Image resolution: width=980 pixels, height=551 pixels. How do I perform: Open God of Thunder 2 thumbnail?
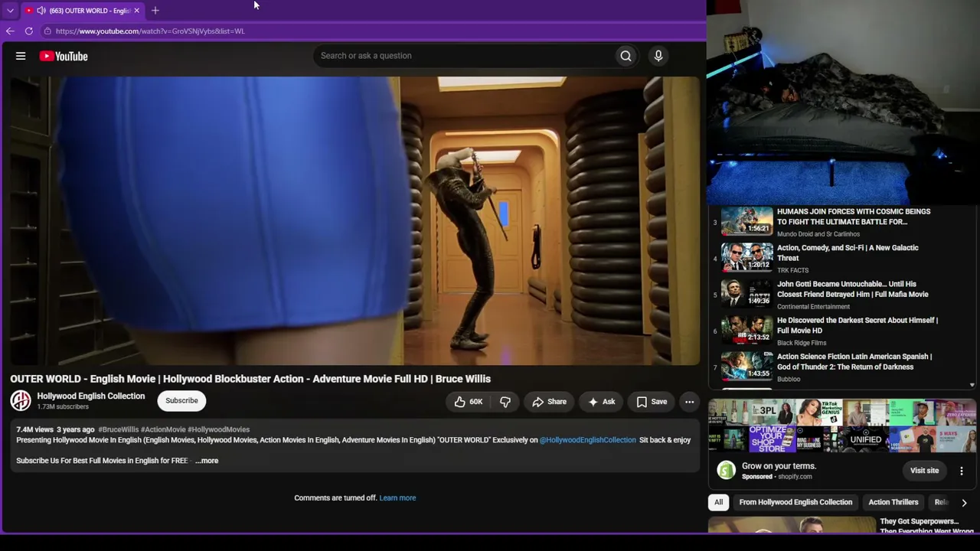pyautogui.click(x=747, y=366)
